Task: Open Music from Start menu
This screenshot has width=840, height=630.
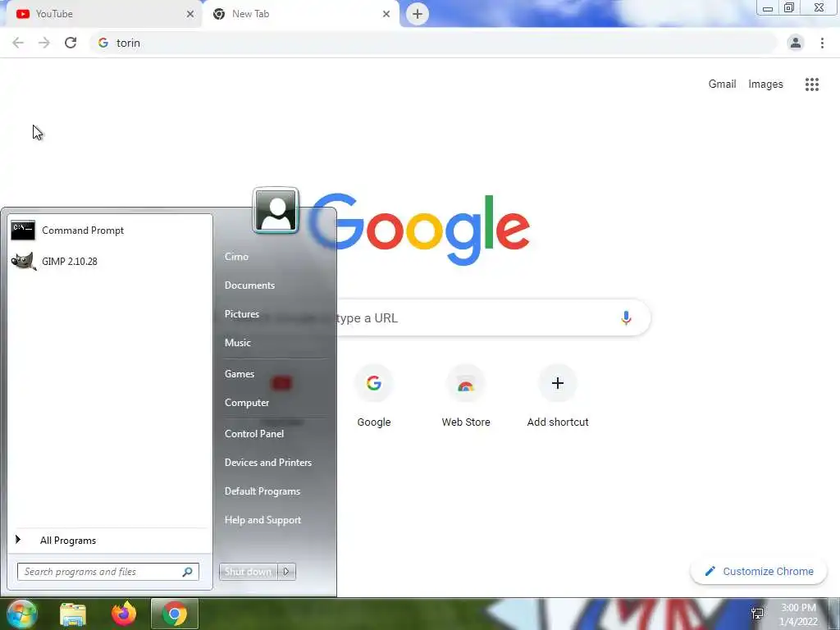Action: point(237,343)
